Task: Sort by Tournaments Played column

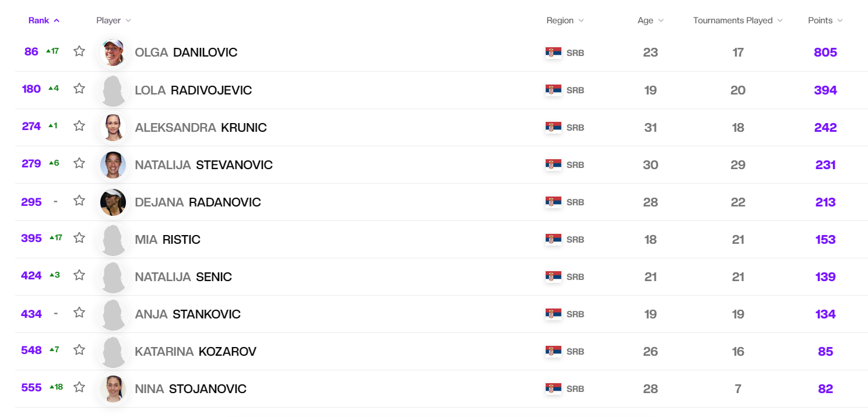Action: tap(737, 20)
